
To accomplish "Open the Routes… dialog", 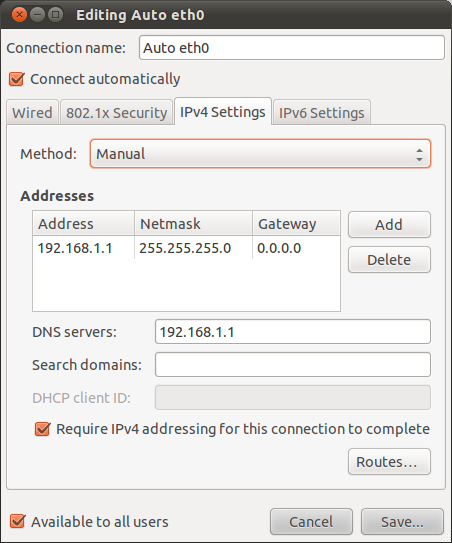I will coord(389,462).
